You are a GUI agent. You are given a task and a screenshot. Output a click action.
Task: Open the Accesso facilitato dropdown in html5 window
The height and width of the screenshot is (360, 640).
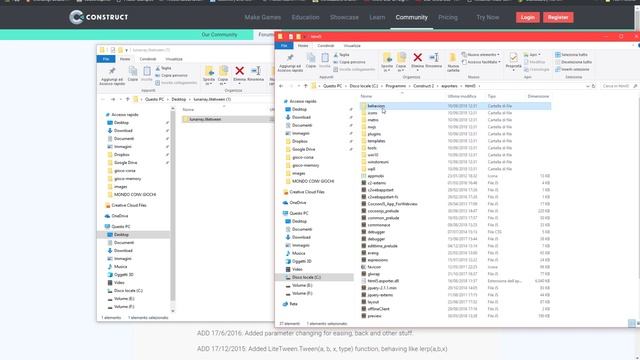point(481,62)
